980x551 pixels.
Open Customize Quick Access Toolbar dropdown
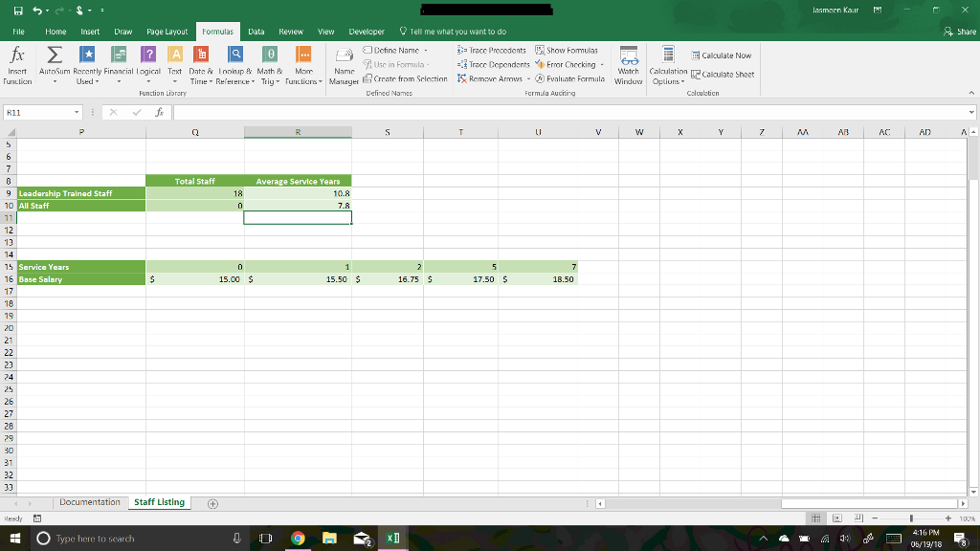(x=101, y=11)
